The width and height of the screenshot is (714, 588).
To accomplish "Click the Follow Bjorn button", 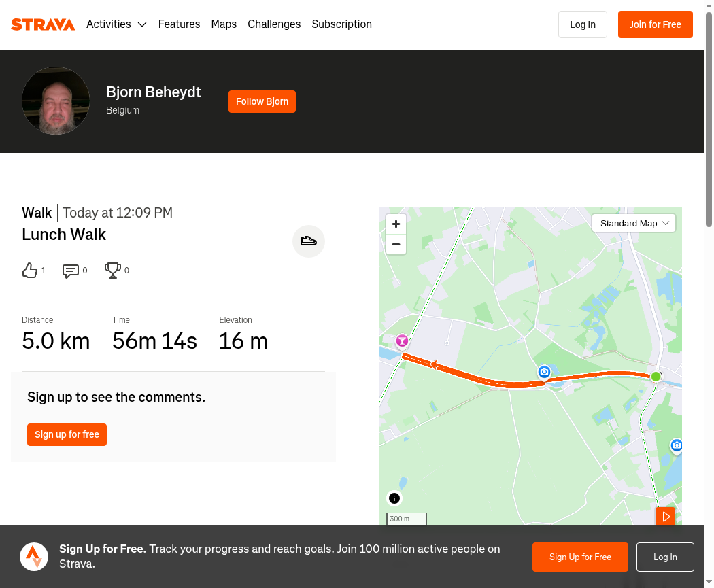I will [x=262, y=101].
